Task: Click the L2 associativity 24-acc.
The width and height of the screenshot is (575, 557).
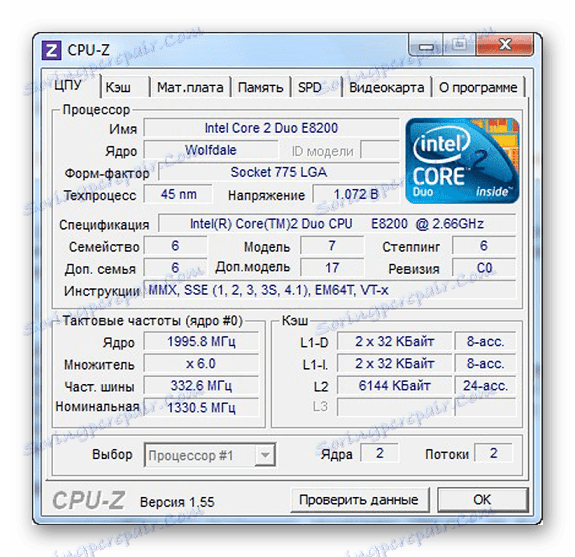Action: click(485, 385)
